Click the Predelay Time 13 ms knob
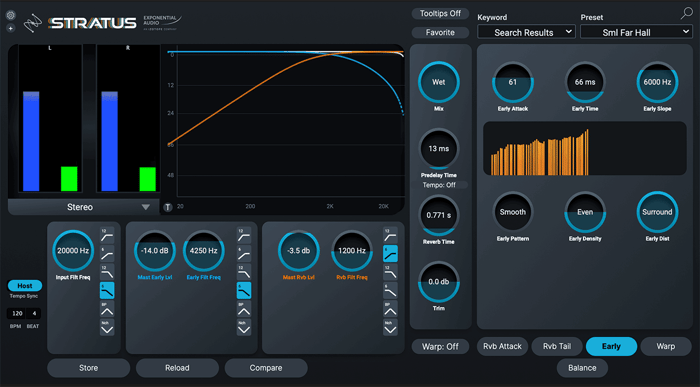 (x=438, y=149)
